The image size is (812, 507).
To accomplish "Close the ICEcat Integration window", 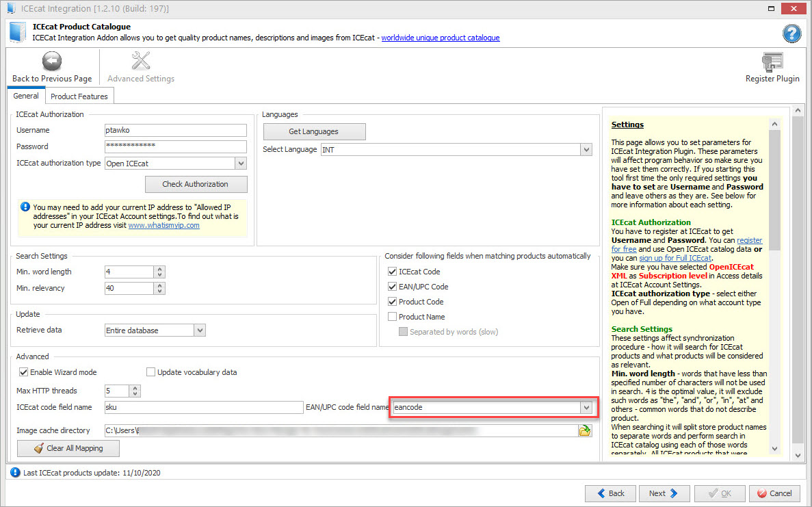I will 794,8.
